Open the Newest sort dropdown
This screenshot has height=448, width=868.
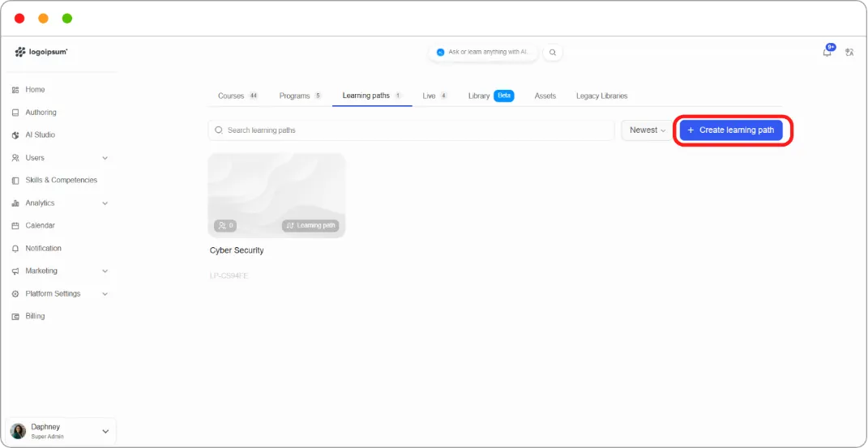tap(647, 130)
